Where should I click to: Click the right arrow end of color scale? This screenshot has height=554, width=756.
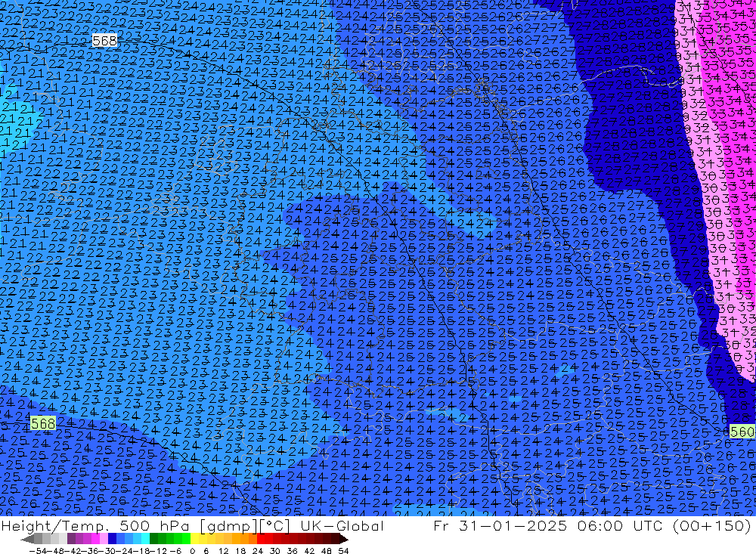(x=342, y=539)
